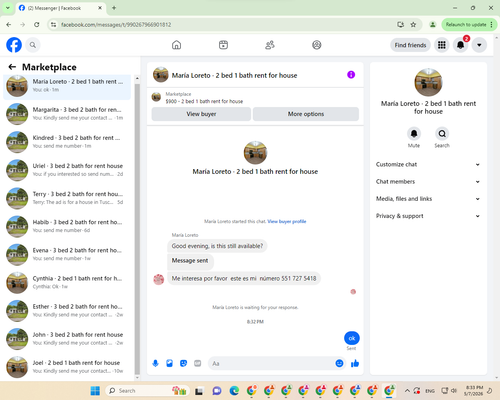
Task: Open the notifications bell
Action: pos(460,45)
